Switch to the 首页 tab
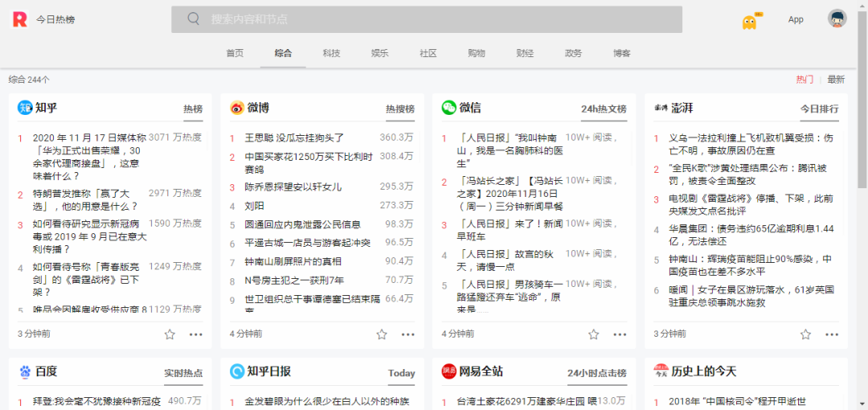The height and width of the screenshot is (410, 868). pyautogui.click(x=235, y=53)
